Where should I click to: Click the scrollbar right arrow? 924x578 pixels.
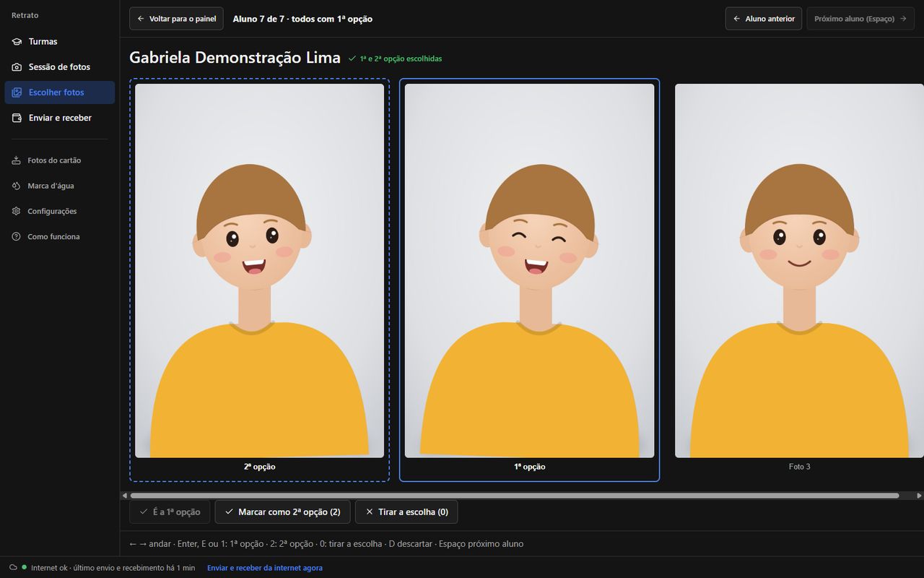pos(919,496)
